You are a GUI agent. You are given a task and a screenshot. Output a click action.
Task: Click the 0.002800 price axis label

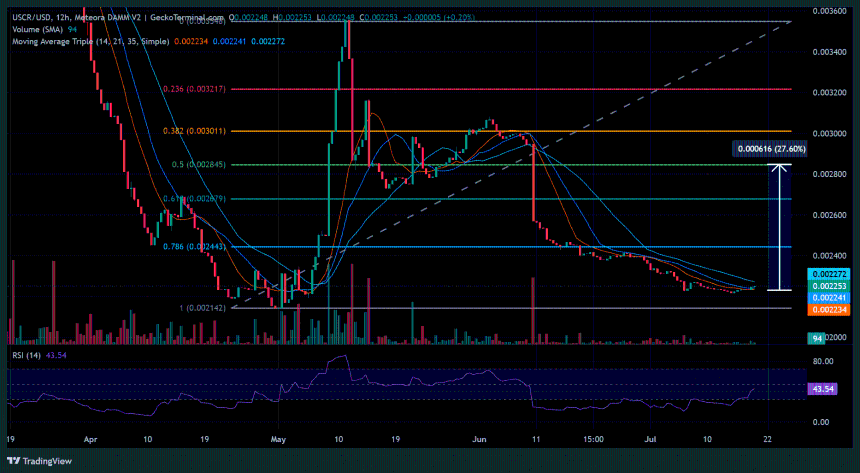click(828, 174)
